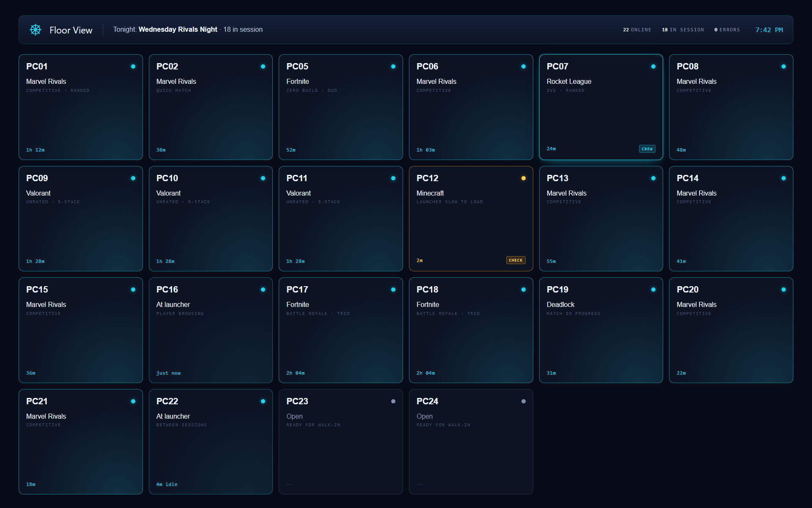The width and height of the screenshot is (812, 508).
Task: Click the PC15 status dot
Action: click(x=133, y=290)
